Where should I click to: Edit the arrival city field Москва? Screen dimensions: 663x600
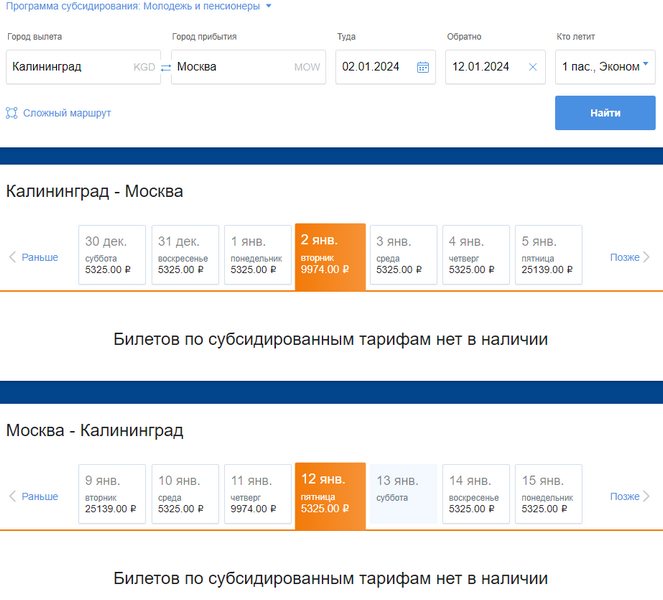point(248,67)
